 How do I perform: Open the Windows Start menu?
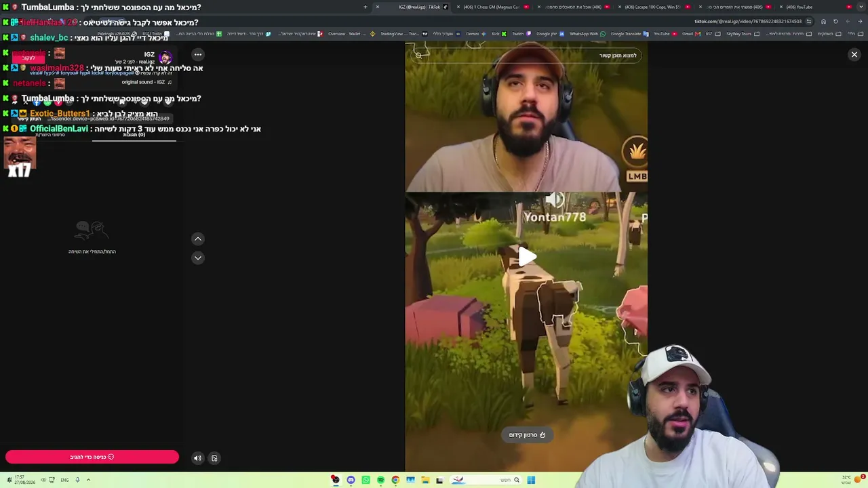pos(531,481)
